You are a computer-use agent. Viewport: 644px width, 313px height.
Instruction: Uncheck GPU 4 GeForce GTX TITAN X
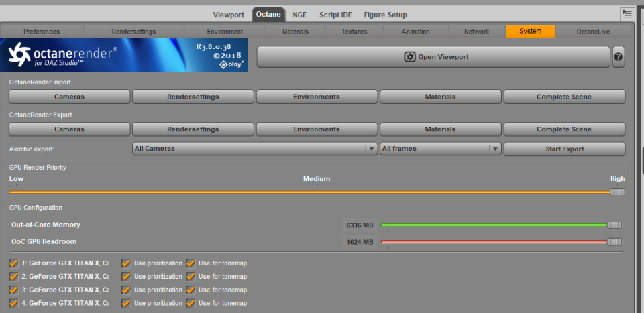pos(13,303)
